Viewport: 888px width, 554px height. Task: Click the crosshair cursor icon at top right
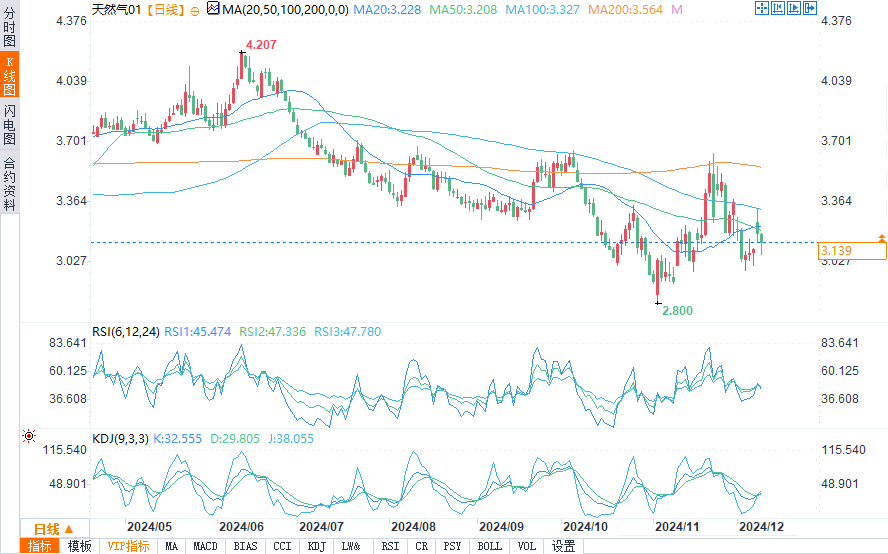[762, 8]
